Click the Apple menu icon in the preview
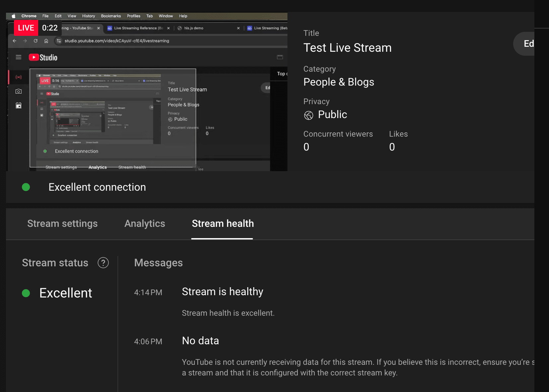549x392 pixels. pos(14,16)
